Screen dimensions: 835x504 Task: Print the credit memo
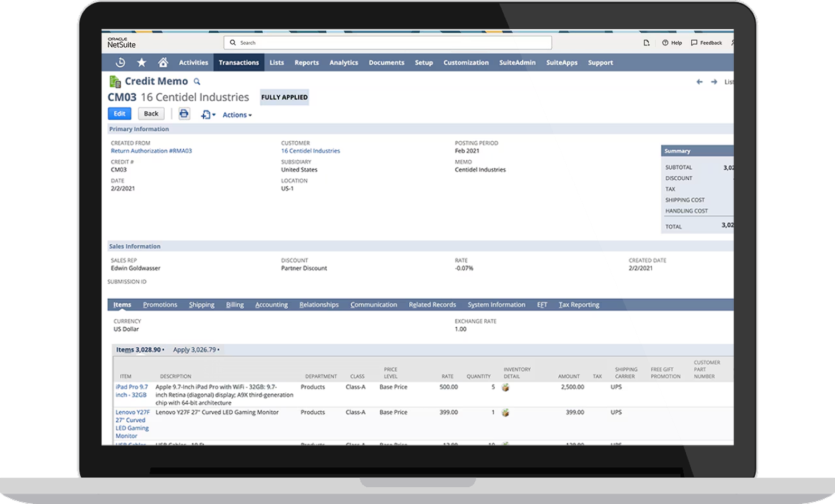184,113
